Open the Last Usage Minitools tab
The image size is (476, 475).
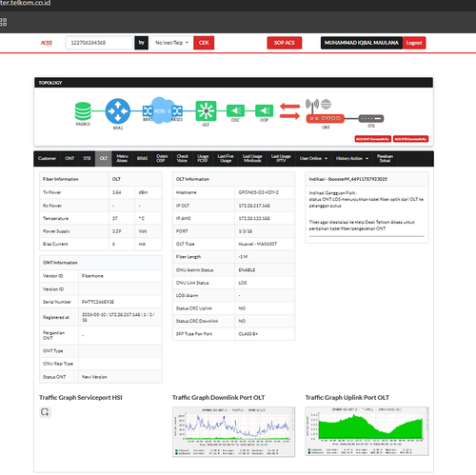click(252, 158)
